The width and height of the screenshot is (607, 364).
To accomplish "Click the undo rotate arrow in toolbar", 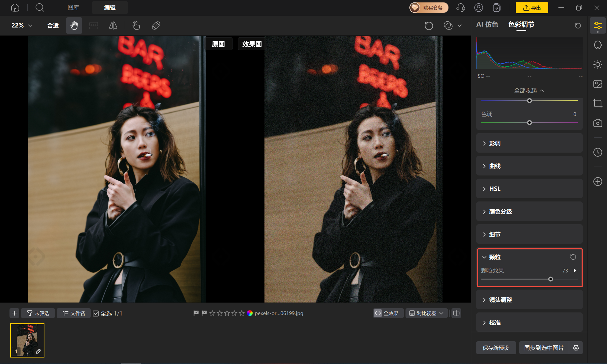I will click(x=429, y=26).
